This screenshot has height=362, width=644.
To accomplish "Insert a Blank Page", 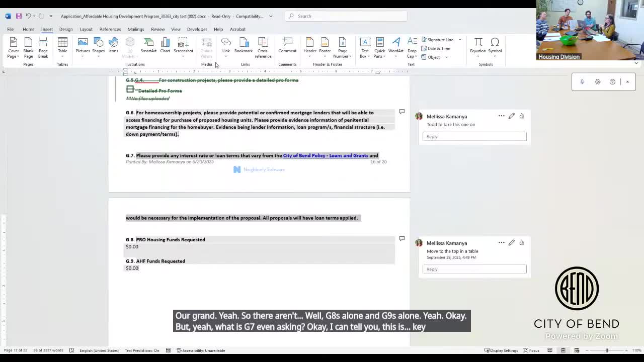I will click(28, 48).
